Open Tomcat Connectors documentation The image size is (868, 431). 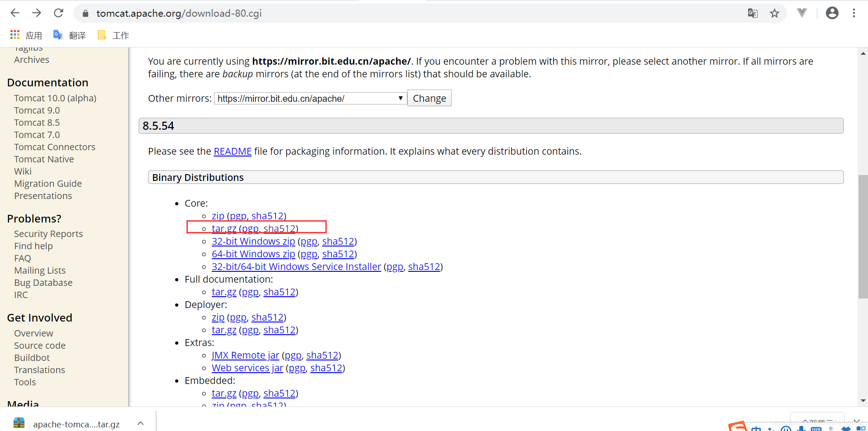(x=55, y=147)
